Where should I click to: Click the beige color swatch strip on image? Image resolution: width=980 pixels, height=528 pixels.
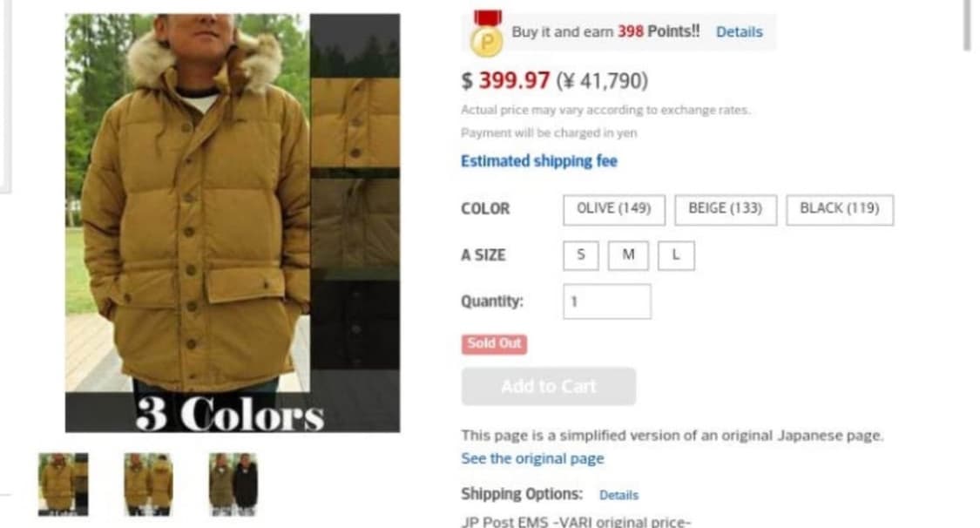click(355, 123)
